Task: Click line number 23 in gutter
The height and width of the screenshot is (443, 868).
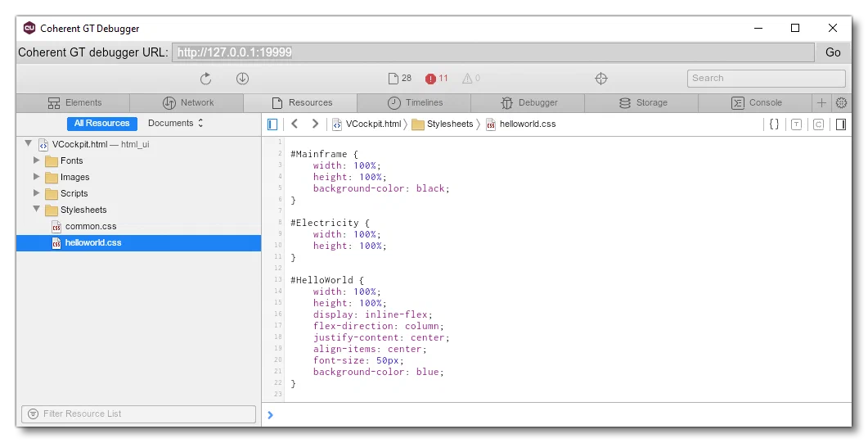Action: click(x=278, y=394)
